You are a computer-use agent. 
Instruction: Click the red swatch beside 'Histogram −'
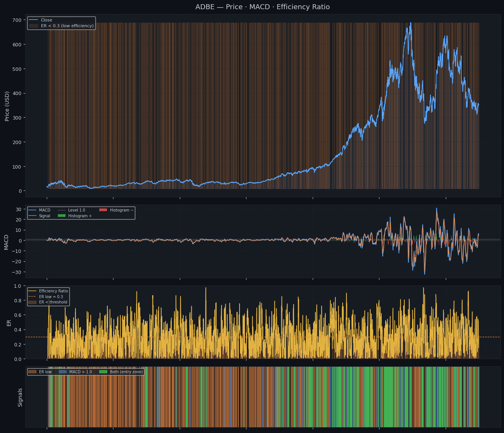point(103,210)
